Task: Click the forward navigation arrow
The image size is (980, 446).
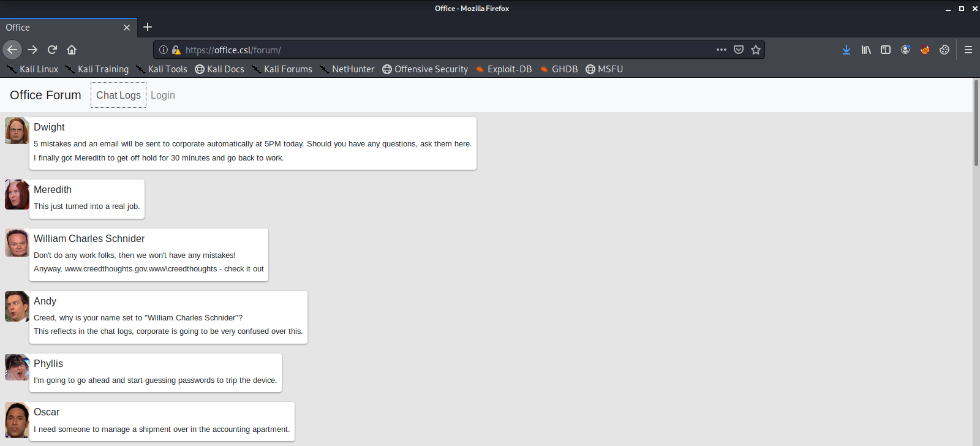Action: pyautogui.click(x=32, y=50)
